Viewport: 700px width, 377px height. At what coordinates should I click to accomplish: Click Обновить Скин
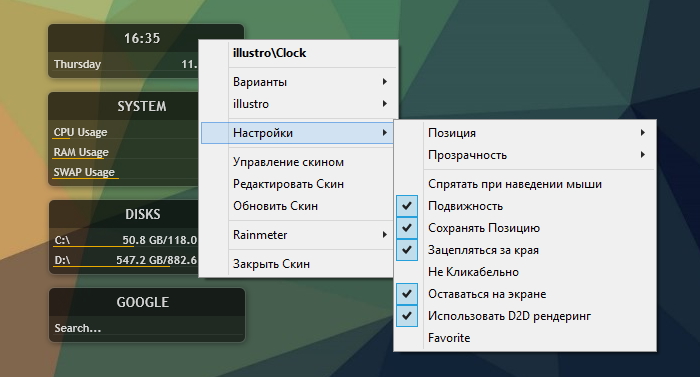coord(298,206)
